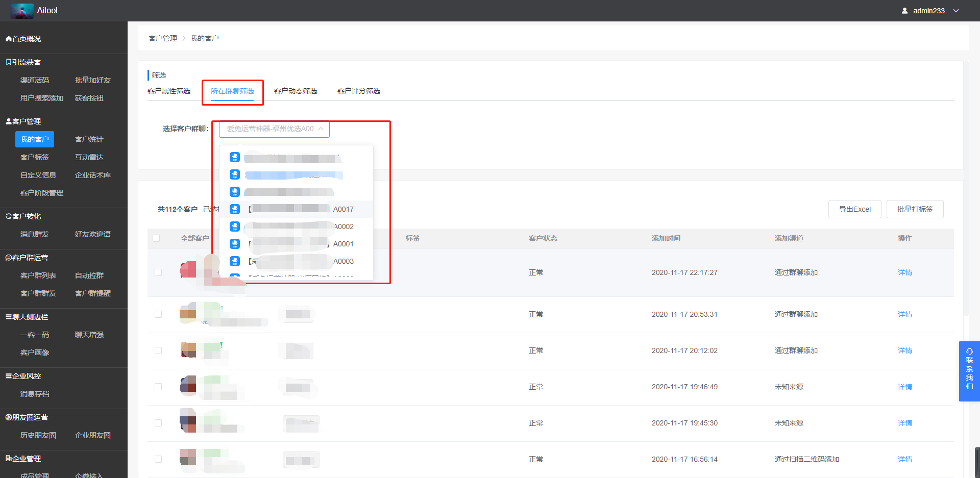Click avatar of customer added 20:12:02
The width and height of the screenshot is (980, 478).
(x=188, y=350)
